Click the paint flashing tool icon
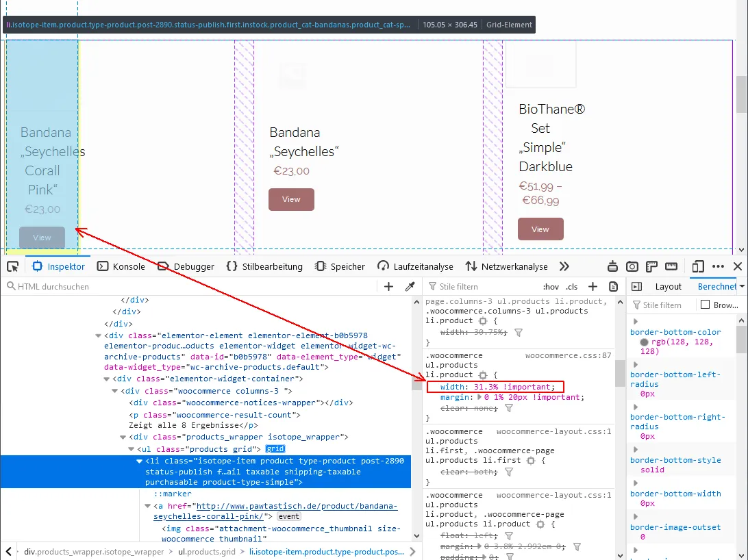This screenshot has height=560, width=748. (612, 266)
